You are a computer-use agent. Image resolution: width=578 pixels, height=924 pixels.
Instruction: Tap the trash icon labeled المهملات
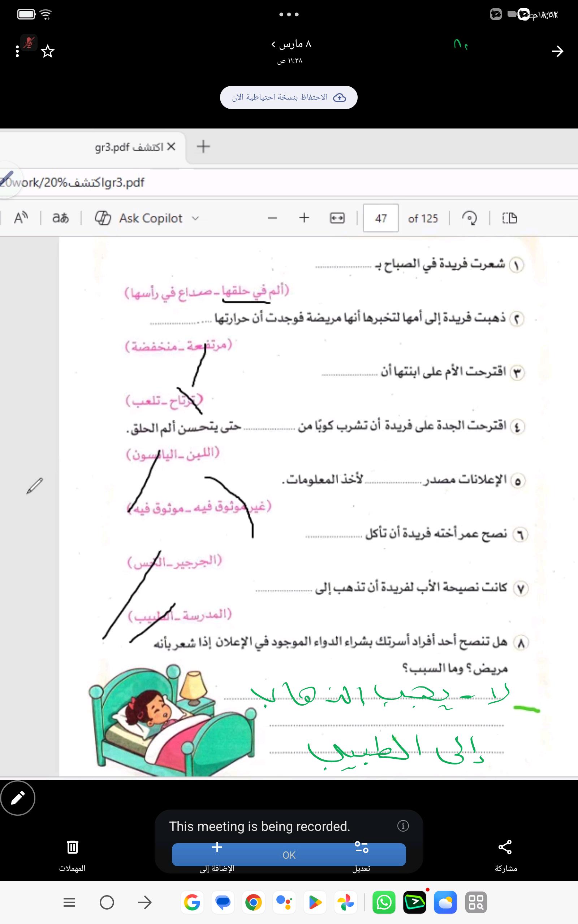72,846
